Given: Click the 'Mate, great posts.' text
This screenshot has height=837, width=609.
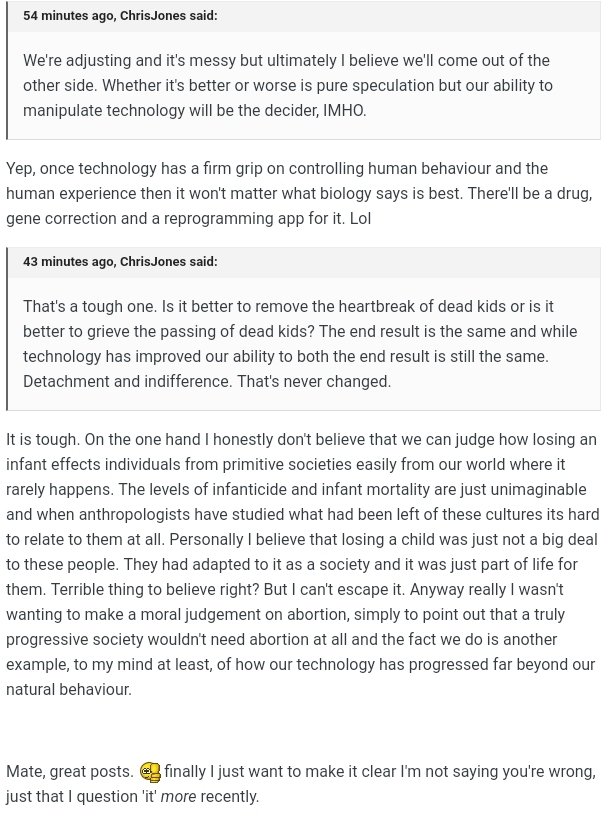Looking at the screenshot, I should tap(69, 772).
